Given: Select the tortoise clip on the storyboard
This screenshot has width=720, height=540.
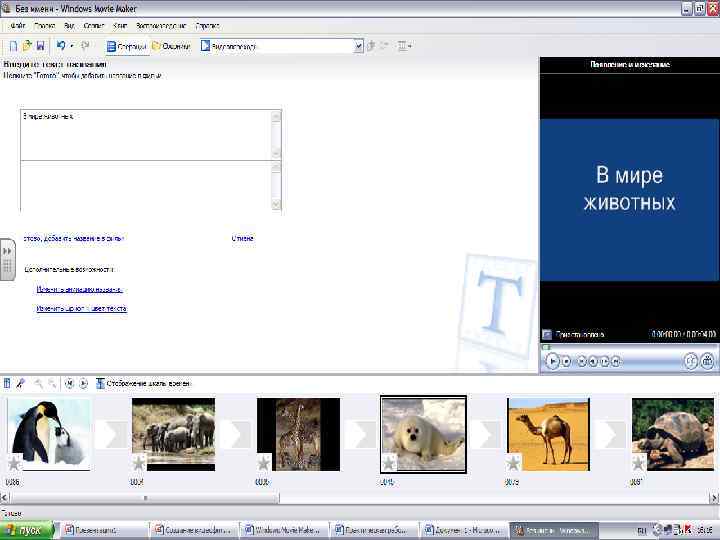Looking at the screenshot, I should coord(673,434).
